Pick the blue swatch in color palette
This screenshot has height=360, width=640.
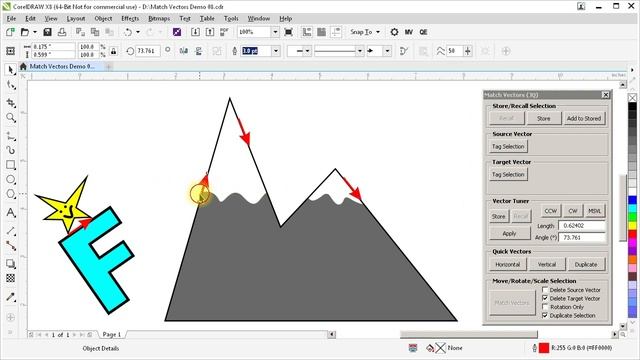pos(632,200)
